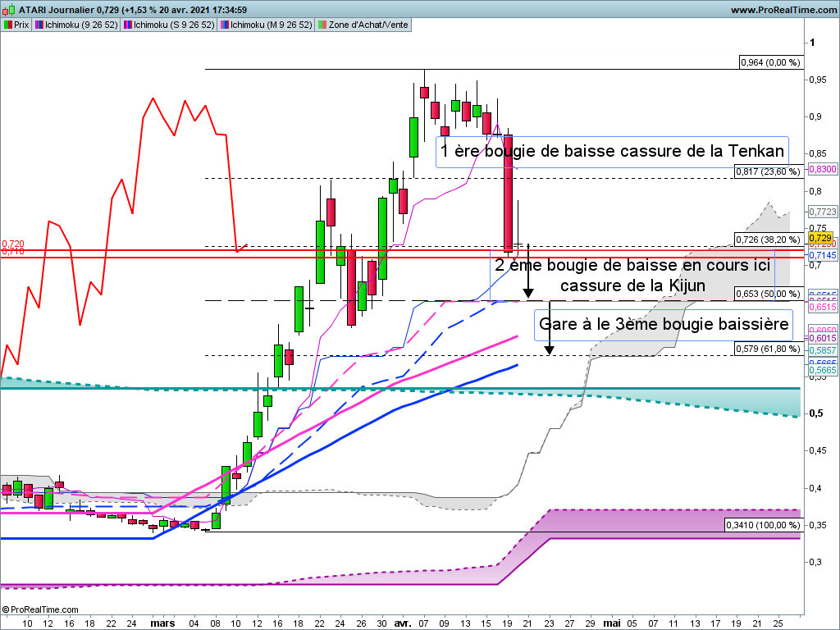Select the 'Gare à le 3ème bougie' annotation
The width and height of the screenshot is (840, 630).
click(663, 325)
